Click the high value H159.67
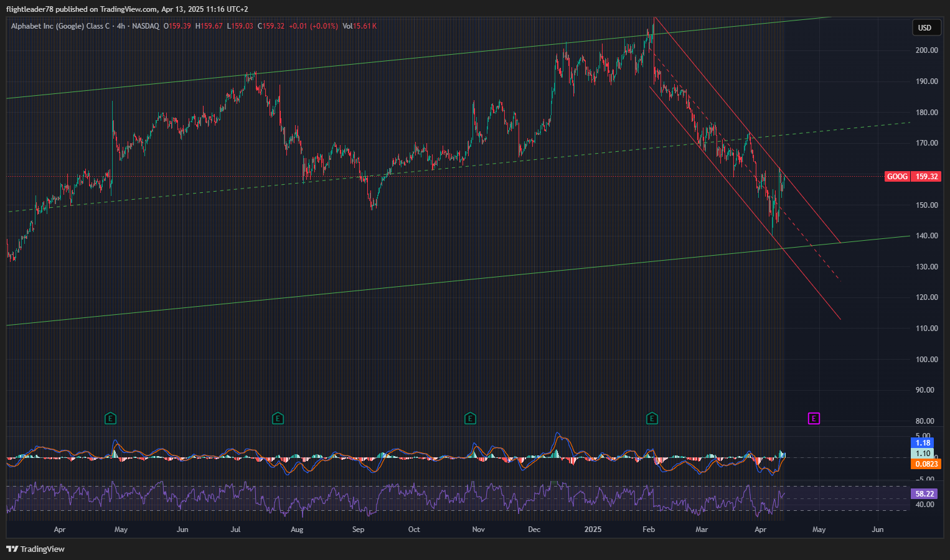Viewport: 950px width, 560px height. pyautogui.click(x=209, y=26)
